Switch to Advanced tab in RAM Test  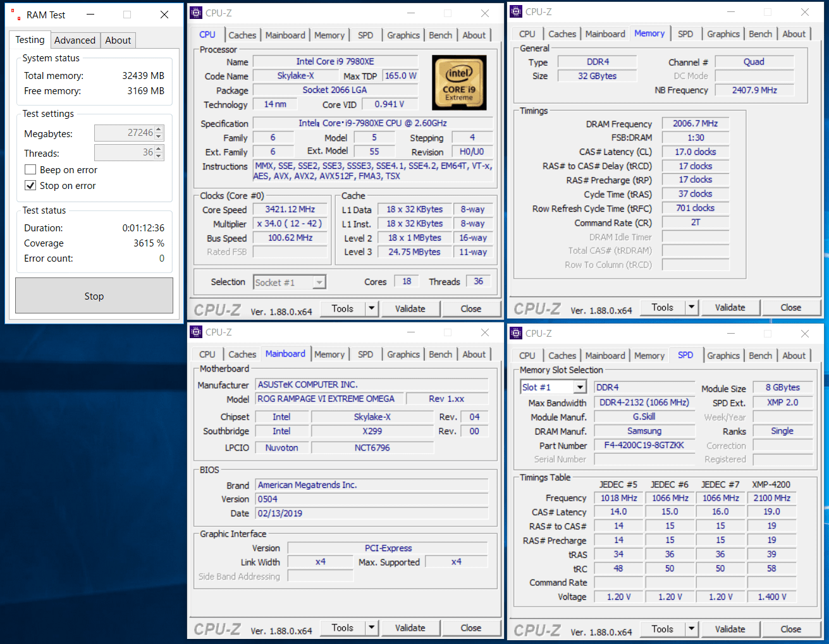point(75,40)
